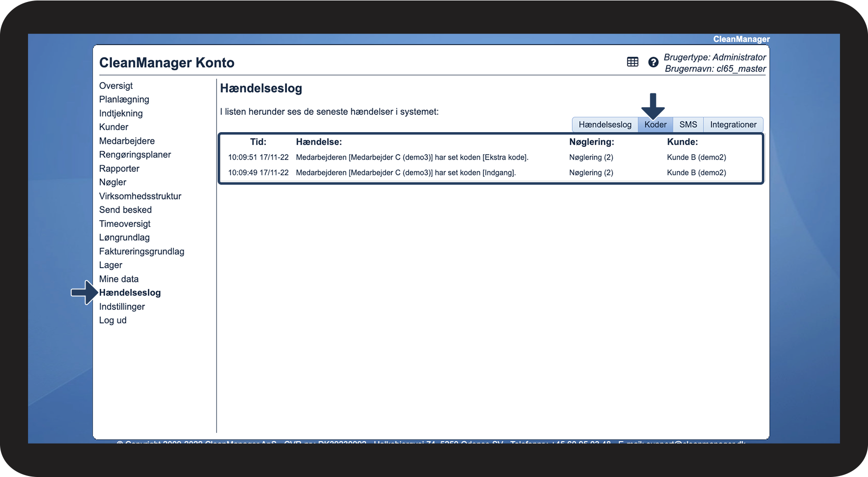868x477 pixels.
Task: Select the Hændelseslog tab
Action: 605,125
